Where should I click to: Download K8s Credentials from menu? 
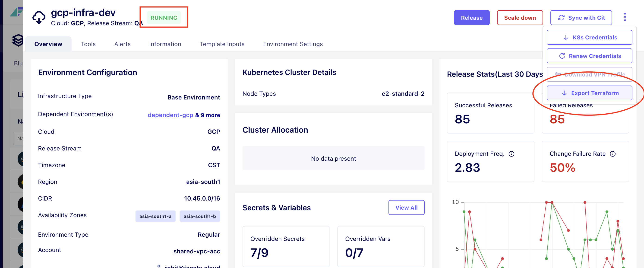point(589,37)
